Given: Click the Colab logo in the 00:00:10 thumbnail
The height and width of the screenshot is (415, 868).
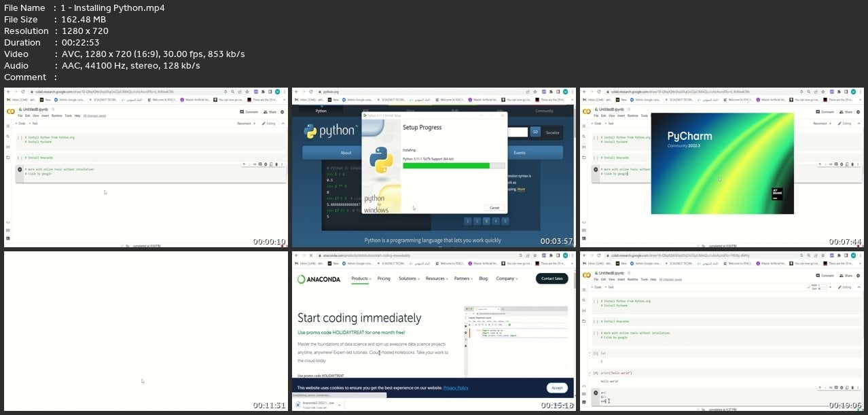Looking at the screenshot, I should pos(11,111).
